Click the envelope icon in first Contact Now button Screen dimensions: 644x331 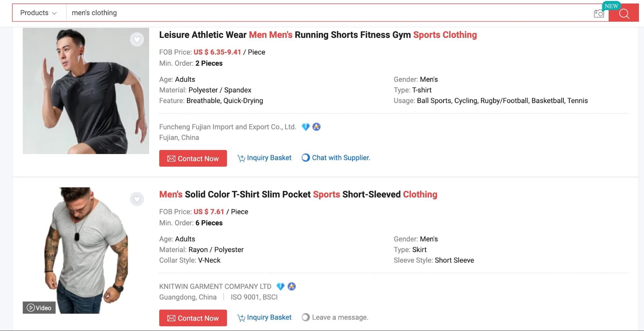pos(172,158)
